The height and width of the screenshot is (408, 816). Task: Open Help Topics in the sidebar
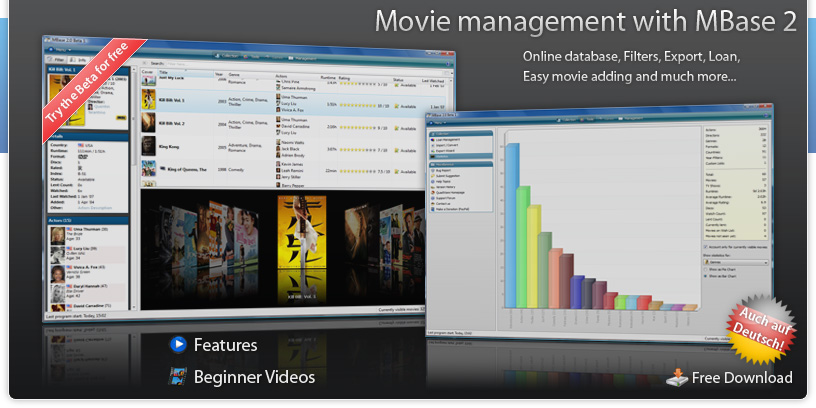click(x=442, y=181)
